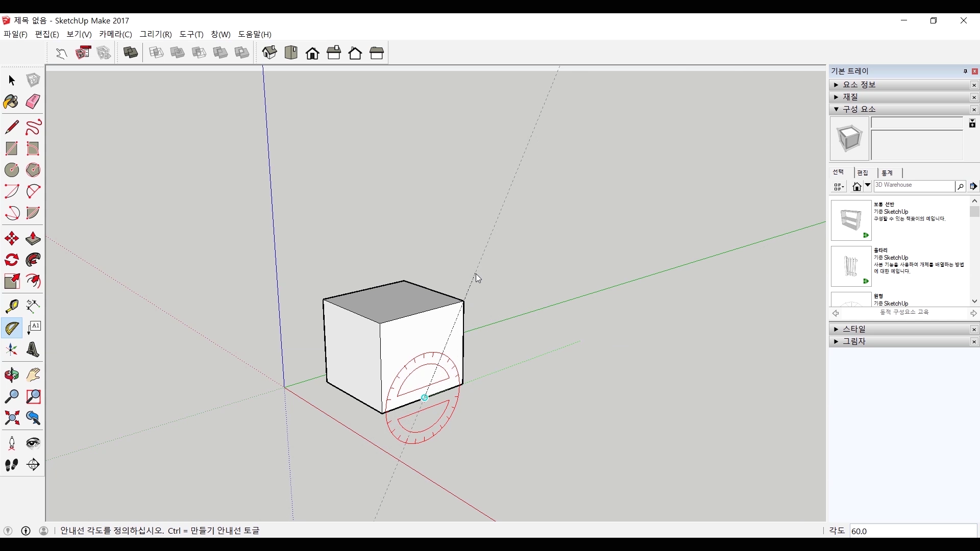Open the components navigation dropdown arrow
Image resolution: width=980 pixels, height=551 pixels.
pos(868,186)
